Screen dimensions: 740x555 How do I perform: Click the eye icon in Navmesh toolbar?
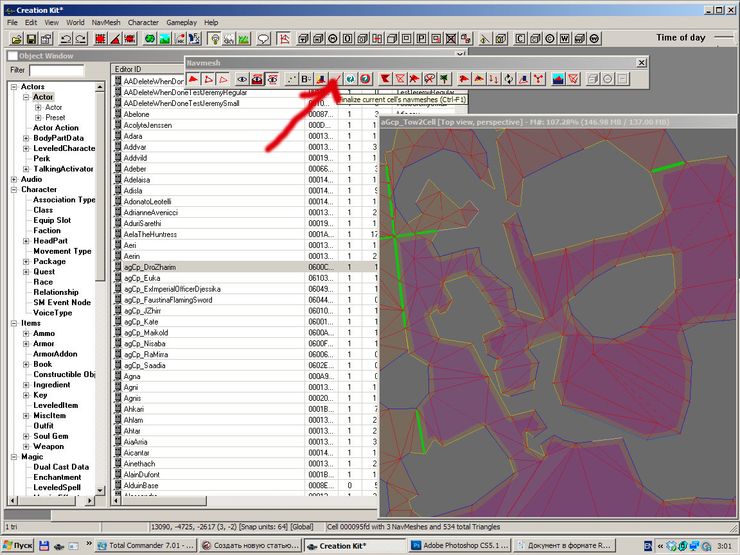(242, 78)
